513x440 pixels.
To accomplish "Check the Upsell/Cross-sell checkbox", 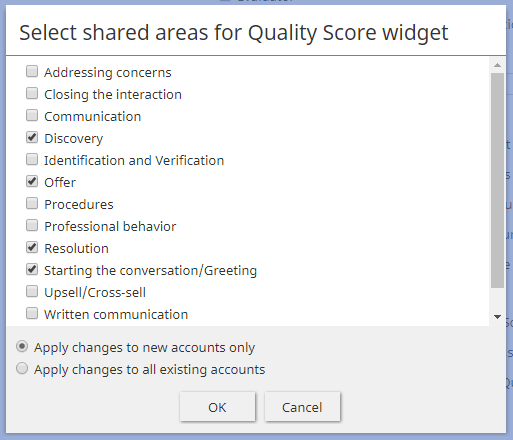I will point(32,291).
